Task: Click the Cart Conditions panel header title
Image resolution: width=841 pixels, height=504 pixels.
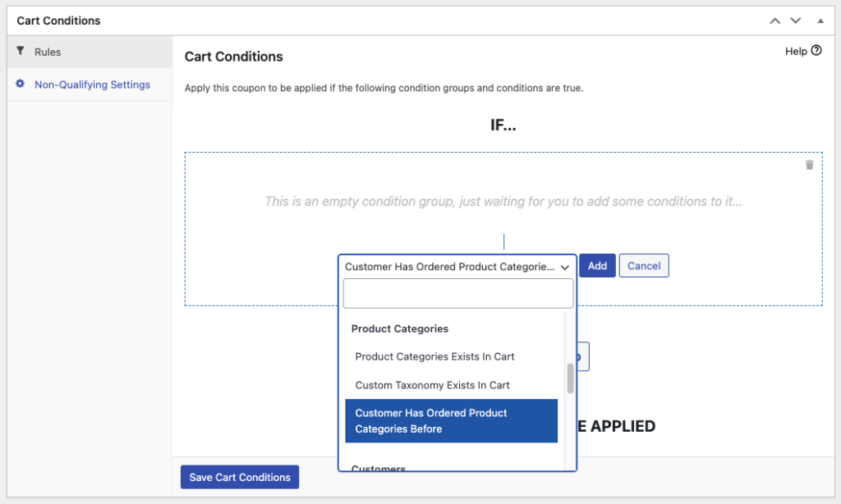Action: click(58, 21)
